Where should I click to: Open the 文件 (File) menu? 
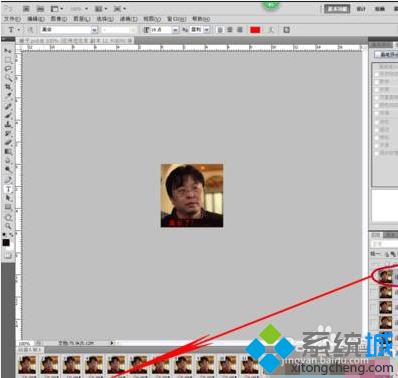pyautogui.click(x=12, y=19)
